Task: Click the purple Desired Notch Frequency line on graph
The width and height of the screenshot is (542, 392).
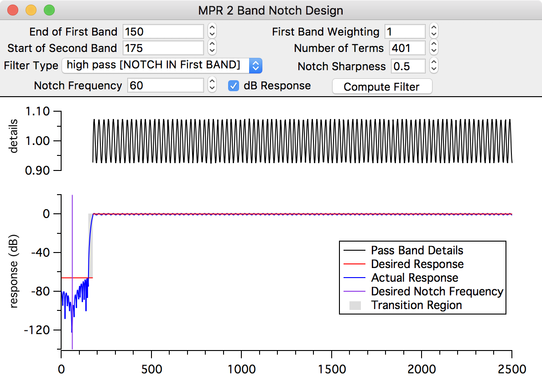Action: coord(73,237)
